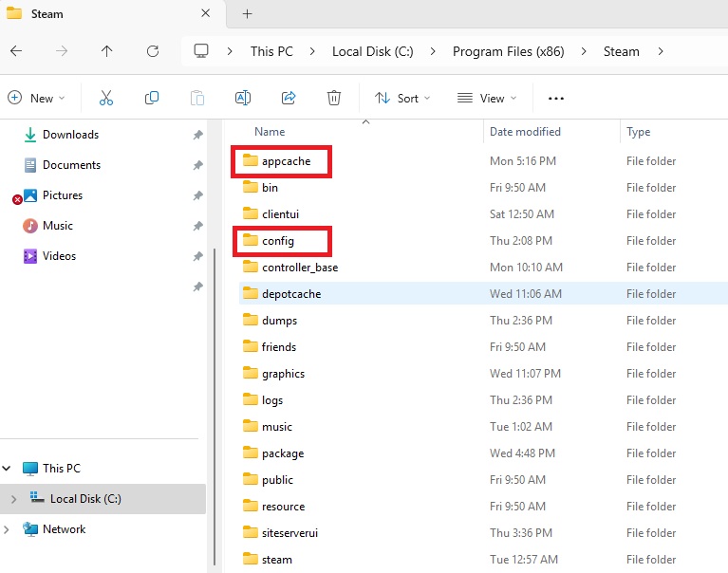Go up one folder level arrow
The image size is (728, 573).
tap(107, 51)
